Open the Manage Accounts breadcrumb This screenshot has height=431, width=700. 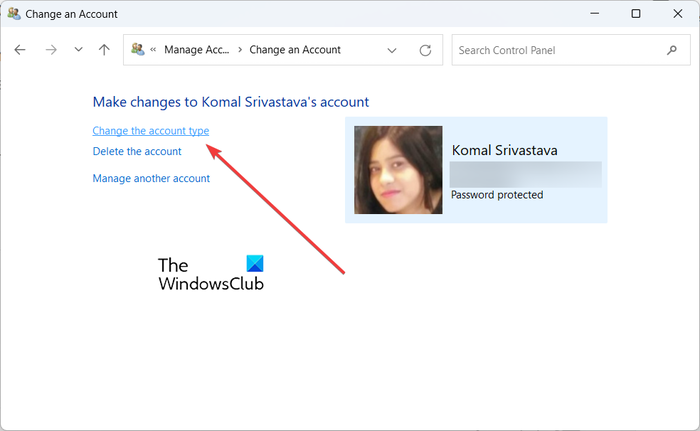(x=196, y=50)
